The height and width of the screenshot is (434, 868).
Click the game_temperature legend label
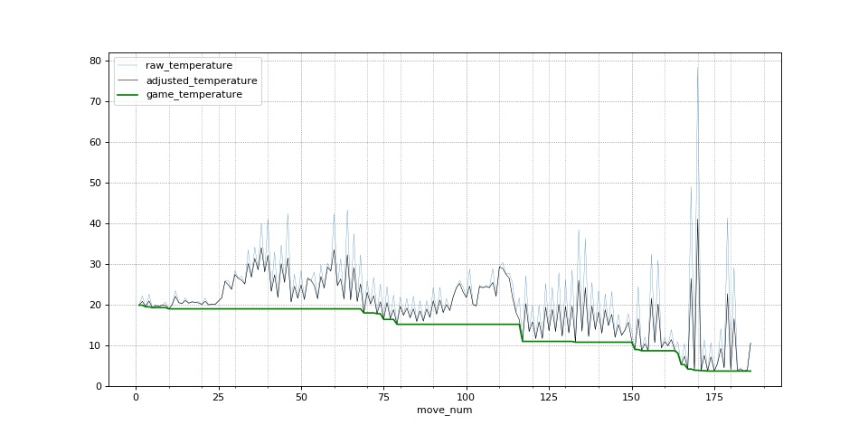point(193,95)
